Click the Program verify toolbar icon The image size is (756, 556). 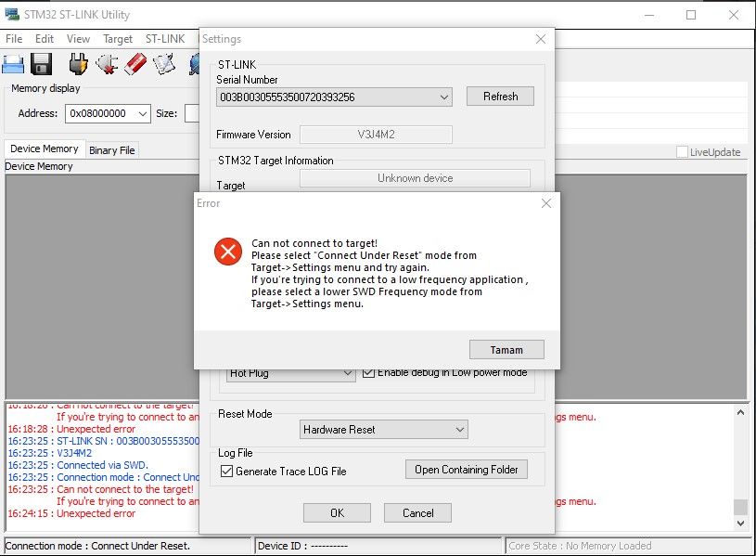coord(164,64)
